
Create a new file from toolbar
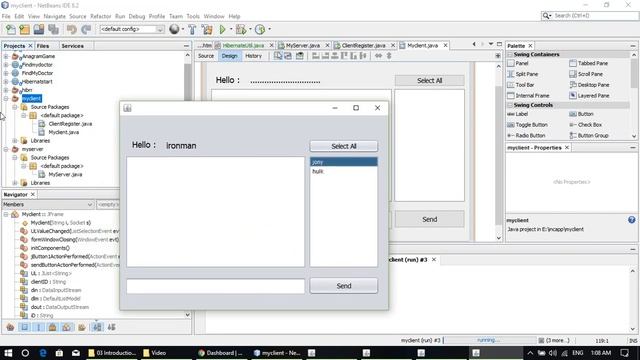click(x=11, y=29)
